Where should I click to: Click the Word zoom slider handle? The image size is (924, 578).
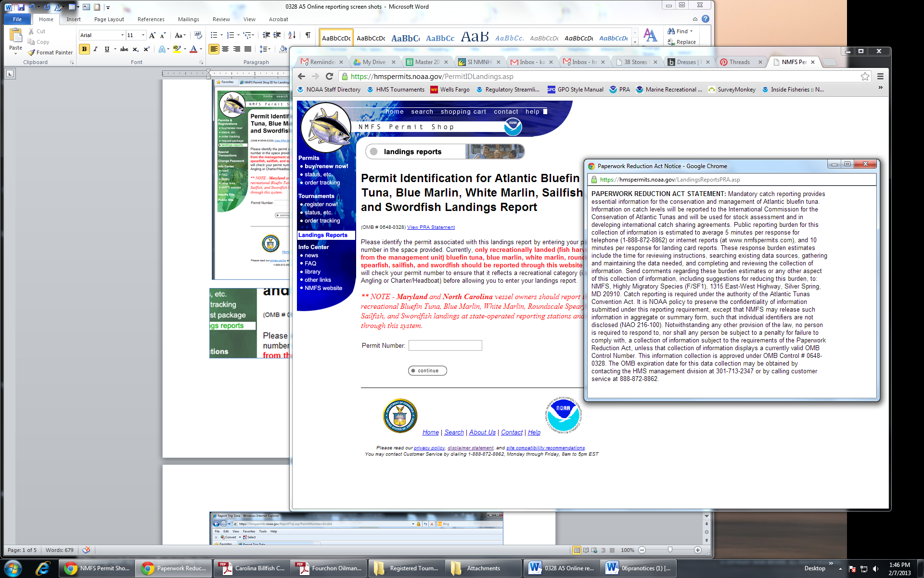(x=670, y=550)
